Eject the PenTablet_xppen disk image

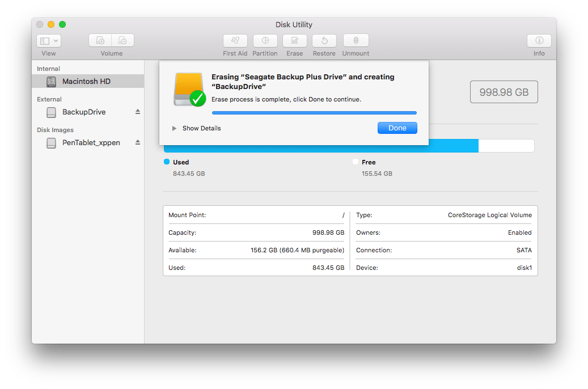pyautogui.click(x=137, y=142)
